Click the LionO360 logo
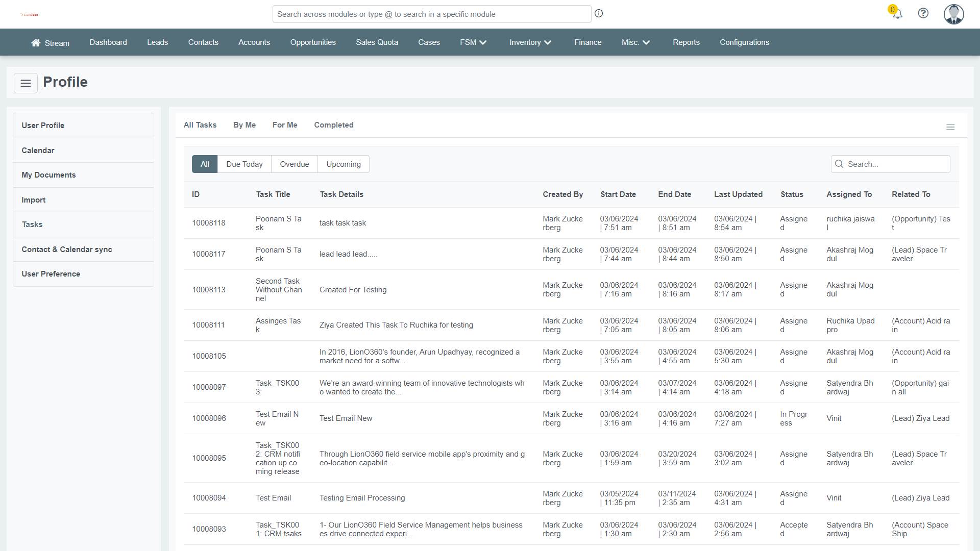Viewport: 980px width, 551px height. point(29,15)
